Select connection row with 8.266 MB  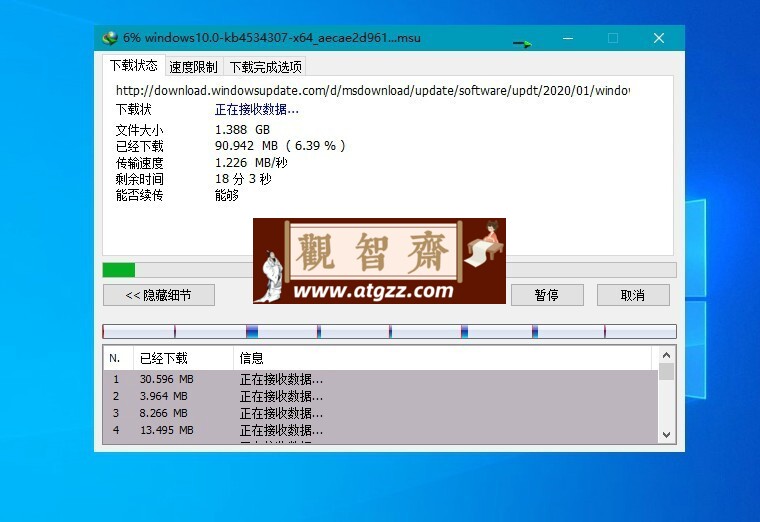(380, 413)
